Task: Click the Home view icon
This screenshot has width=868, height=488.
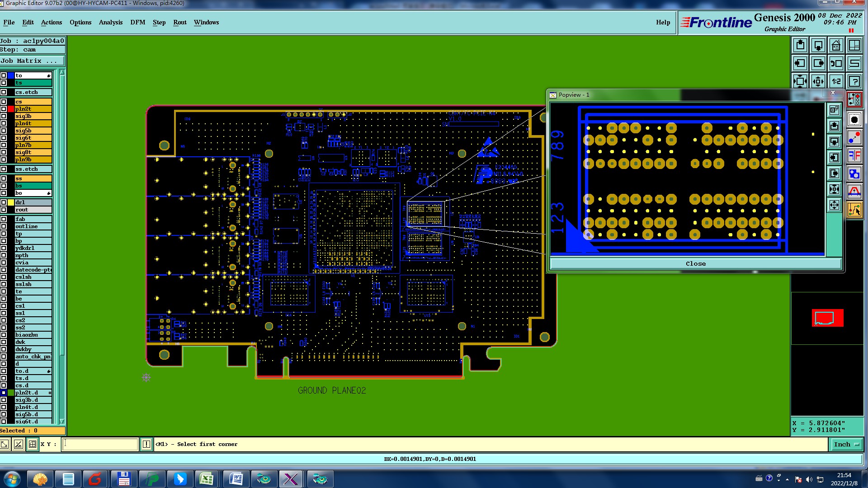Action: (836, 46)
